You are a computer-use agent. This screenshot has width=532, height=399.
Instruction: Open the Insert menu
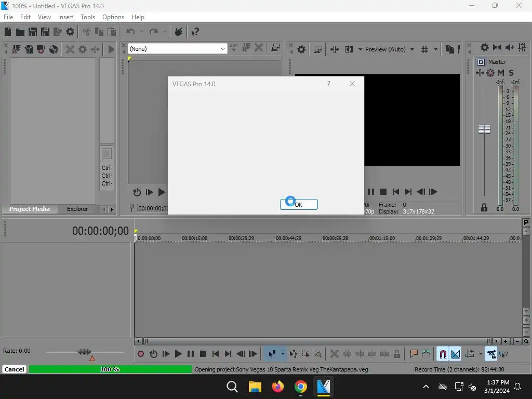click(65, 17)
